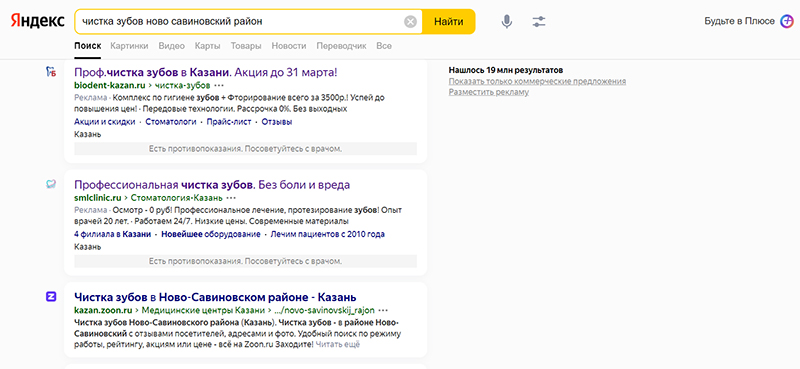Viewport: 800px width, 369px height.
Task: Open Будьте в Плюсе link
Action: point(740,21)
